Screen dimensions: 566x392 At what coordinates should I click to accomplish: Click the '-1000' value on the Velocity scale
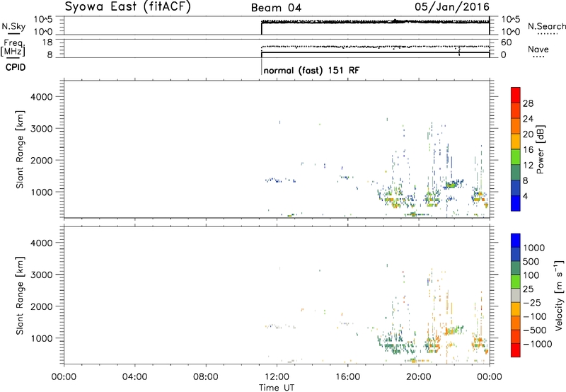tap(537, 344)
